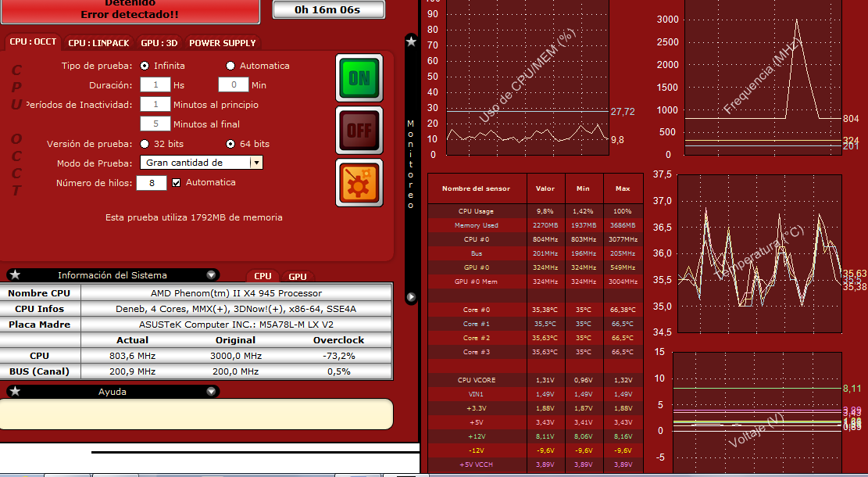Select the CPU system info tab
The width and height of the screenshot is (868, 477).
point(263,276)
